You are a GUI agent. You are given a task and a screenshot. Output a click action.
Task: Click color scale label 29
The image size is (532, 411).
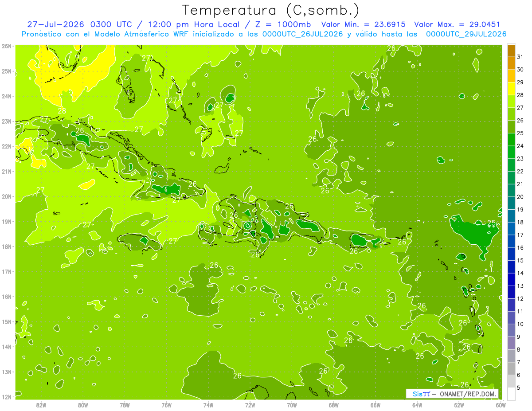tap(520, 82)
